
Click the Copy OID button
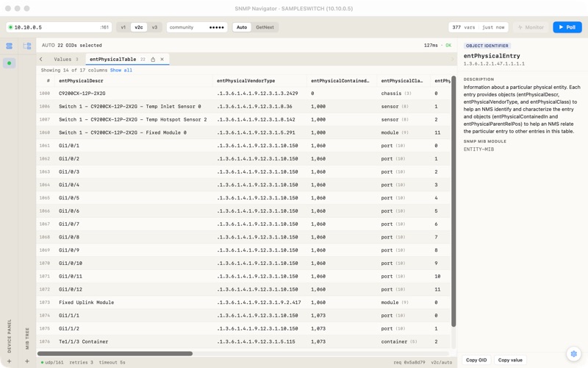point(476,360)
